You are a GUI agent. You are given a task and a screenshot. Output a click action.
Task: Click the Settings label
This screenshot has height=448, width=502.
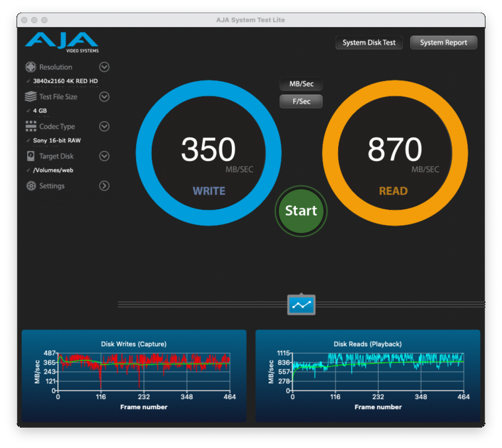(x=52, y=186)
